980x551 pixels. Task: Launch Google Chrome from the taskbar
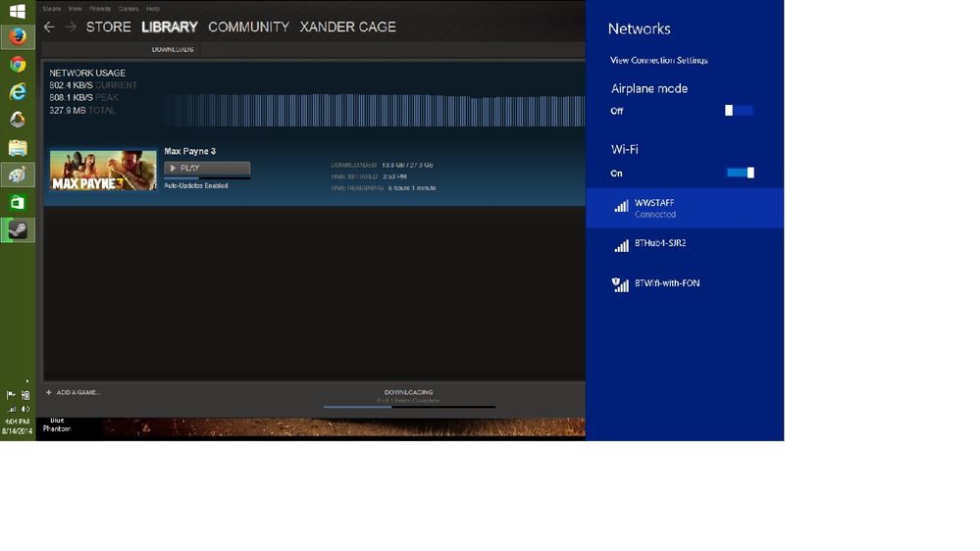pyautogui.click(x=18, y=65)
